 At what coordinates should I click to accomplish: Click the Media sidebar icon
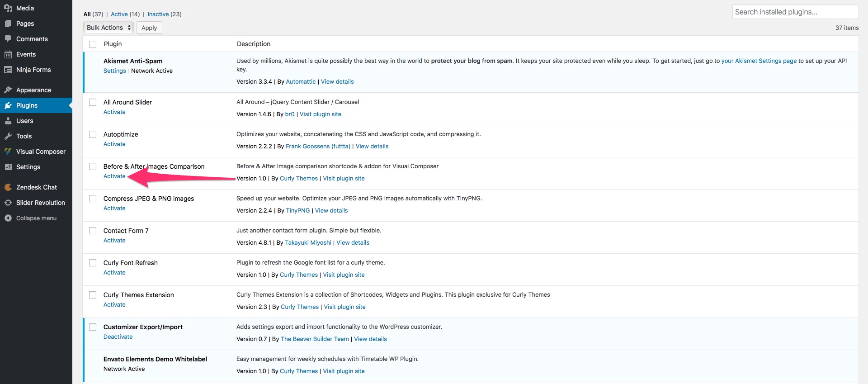click(8, 8)
